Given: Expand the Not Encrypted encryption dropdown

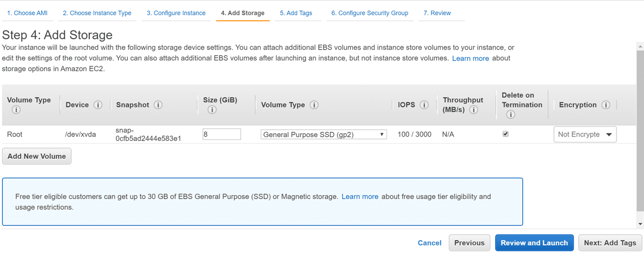Looking at the screenshot, I should pyautogui.click(x=585, y=135).
